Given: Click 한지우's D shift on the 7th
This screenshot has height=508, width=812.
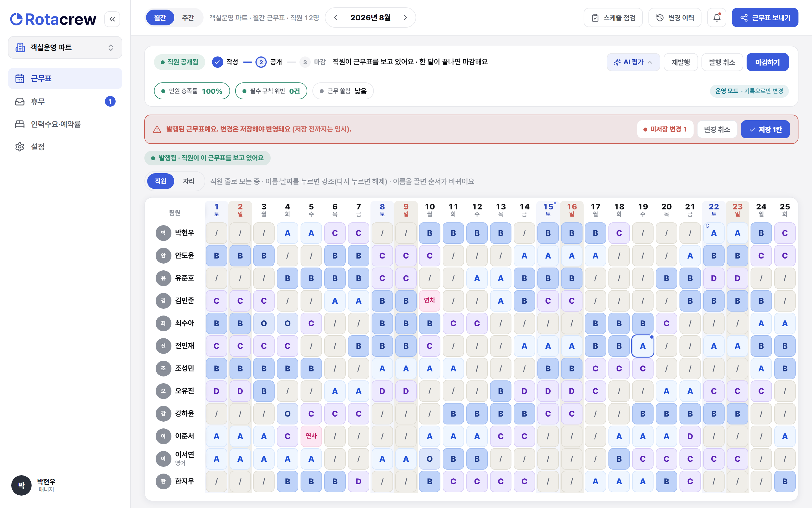Looking at the screenshot, I should point(358,481).
